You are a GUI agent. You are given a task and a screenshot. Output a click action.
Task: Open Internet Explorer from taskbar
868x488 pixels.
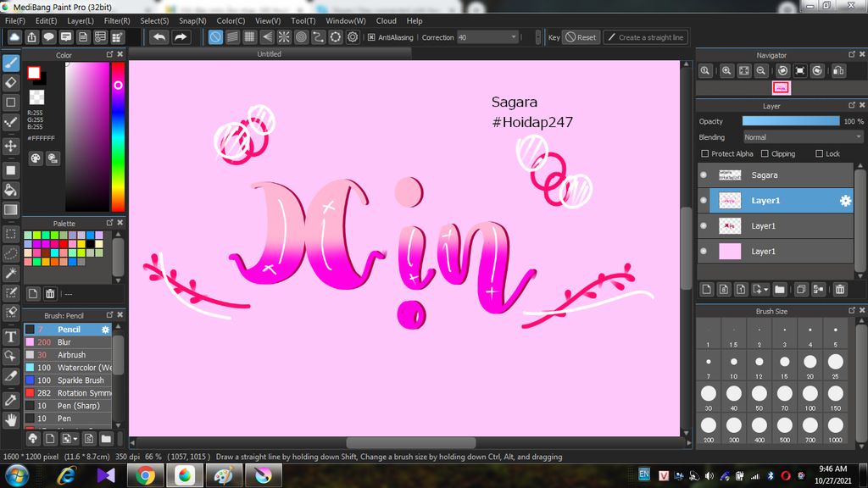pyautogui.click(x=67, y=475)
